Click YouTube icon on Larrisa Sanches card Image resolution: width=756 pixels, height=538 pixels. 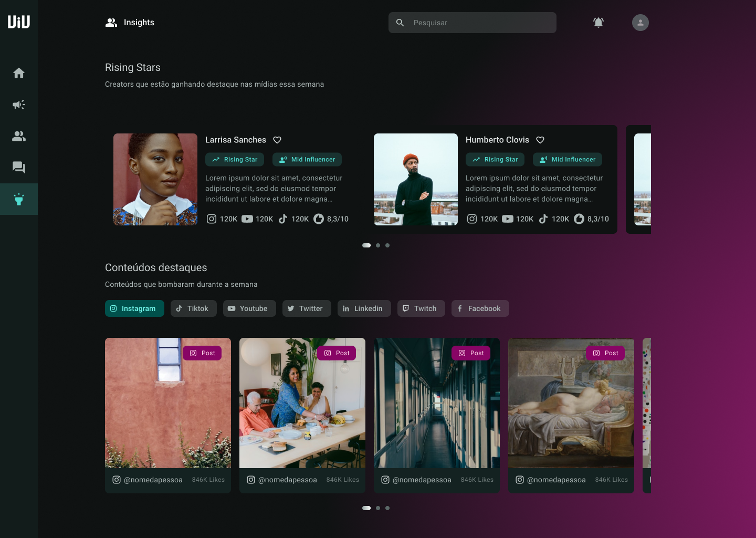pyautogui.click(x=247, y=219)
